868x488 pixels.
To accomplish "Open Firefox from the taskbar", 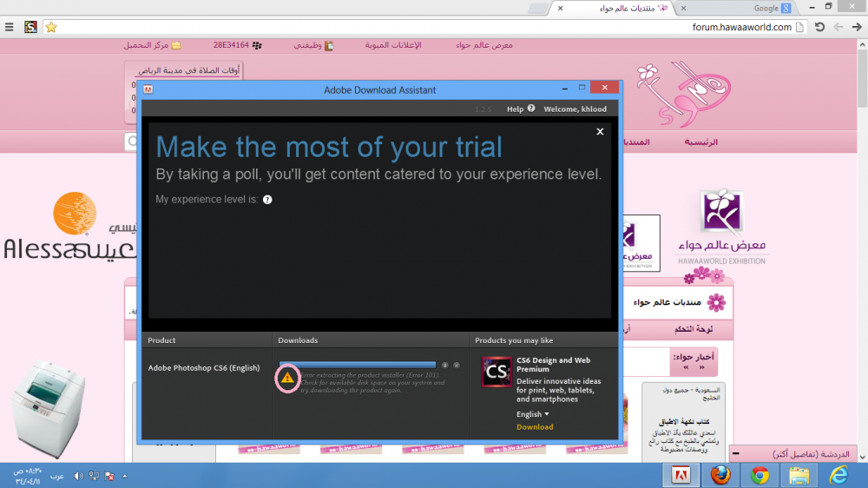I will pos(720,475).
